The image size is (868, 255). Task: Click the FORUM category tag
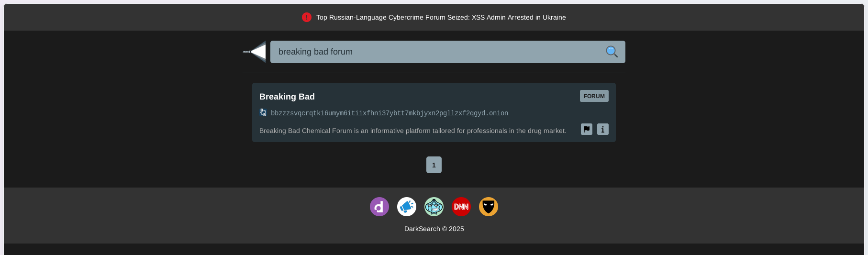(594, 96)
